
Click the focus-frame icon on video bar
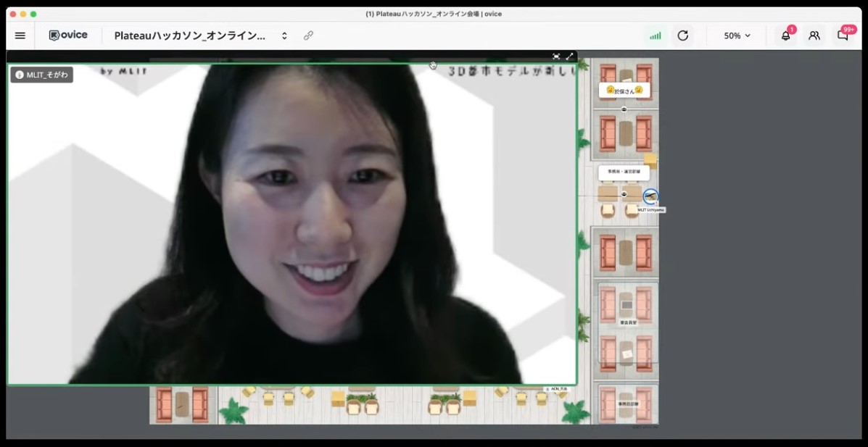[556, 57]
